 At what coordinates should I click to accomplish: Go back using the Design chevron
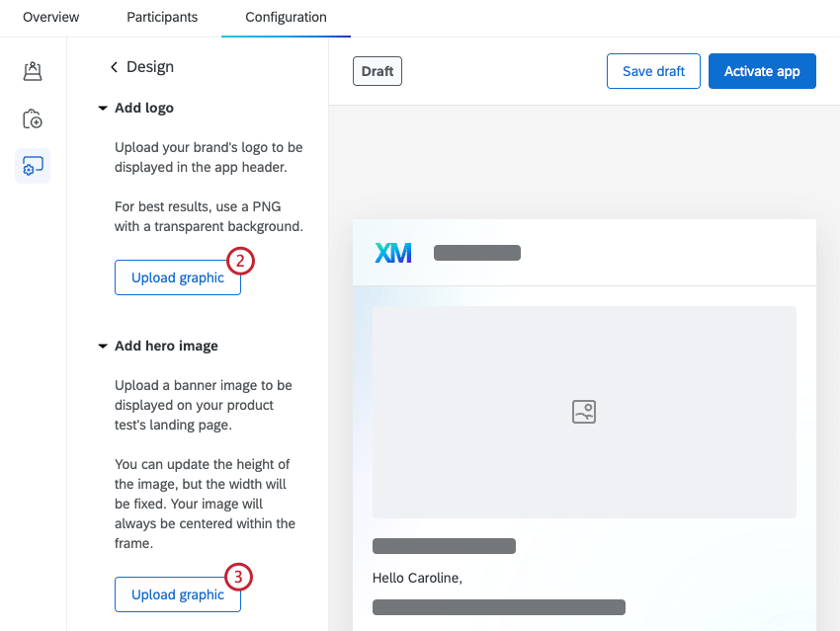(x=115, y=66)
